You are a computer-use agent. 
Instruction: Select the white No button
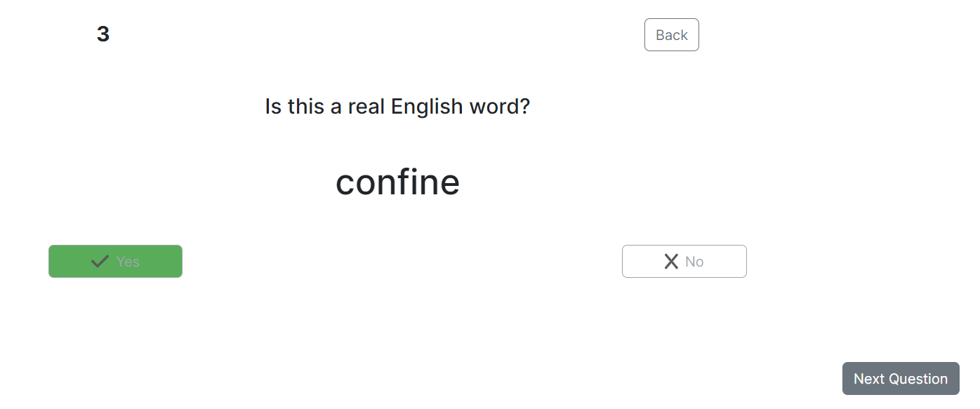[x=684, y=262]
